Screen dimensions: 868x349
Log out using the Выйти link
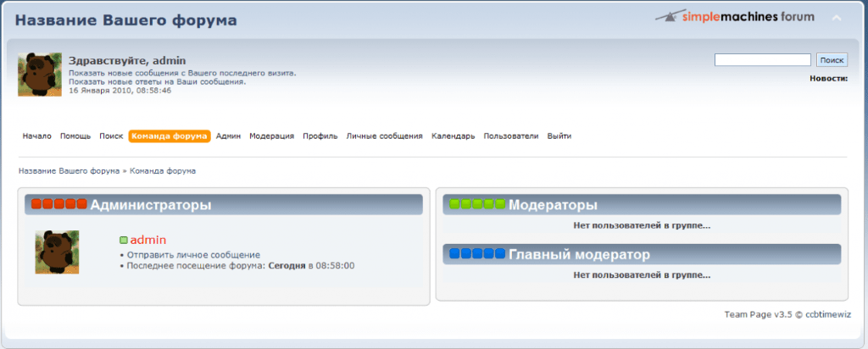pyautogui.click(x=559, y=136)
